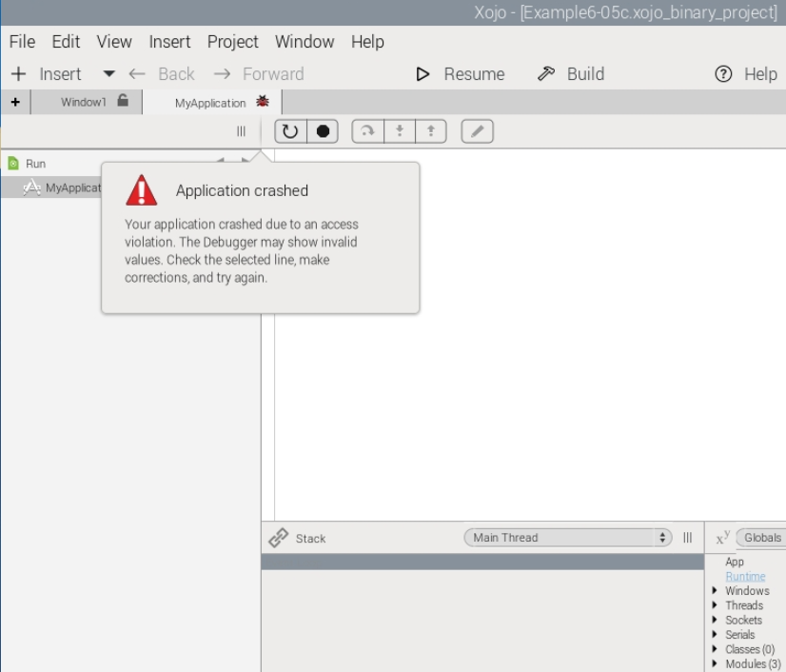
Task: Select MyApplication in the navigator list
Action: [x=51, y=188]
